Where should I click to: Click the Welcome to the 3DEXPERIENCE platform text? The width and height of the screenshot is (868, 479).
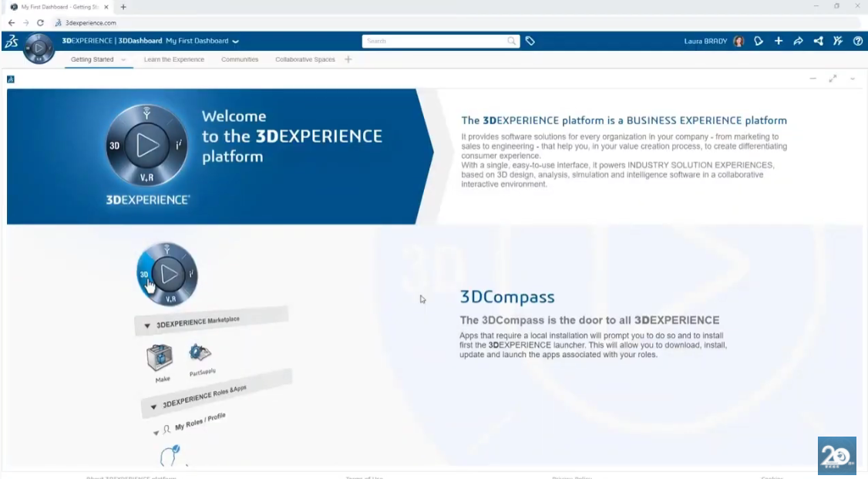(x=291, y=137)
